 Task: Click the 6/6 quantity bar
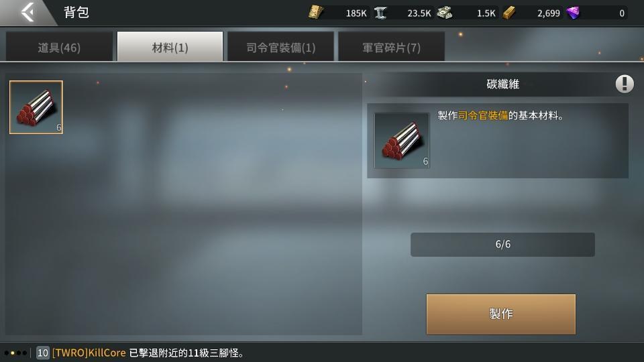[x=502, y=245]
